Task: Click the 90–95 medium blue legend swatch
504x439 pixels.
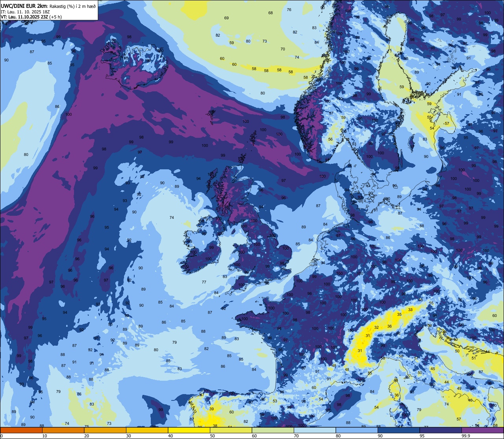Action: [398, 430]
